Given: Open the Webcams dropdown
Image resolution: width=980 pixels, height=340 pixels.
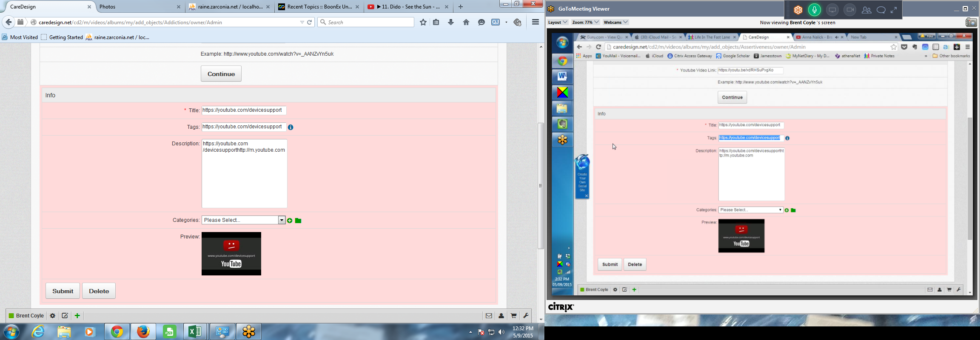Looking at the screenshot, I should click(616, 22).
